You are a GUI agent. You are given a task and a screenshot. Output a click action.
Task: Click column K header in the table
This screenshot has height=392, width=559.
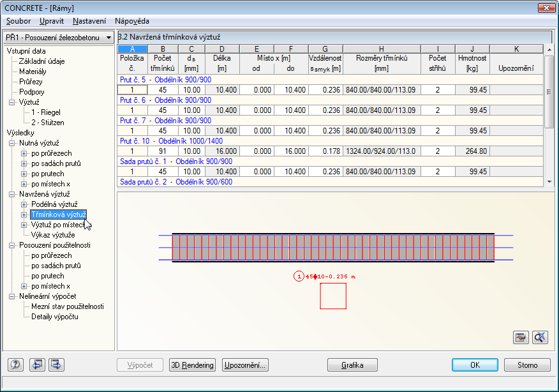pos(516,49)
